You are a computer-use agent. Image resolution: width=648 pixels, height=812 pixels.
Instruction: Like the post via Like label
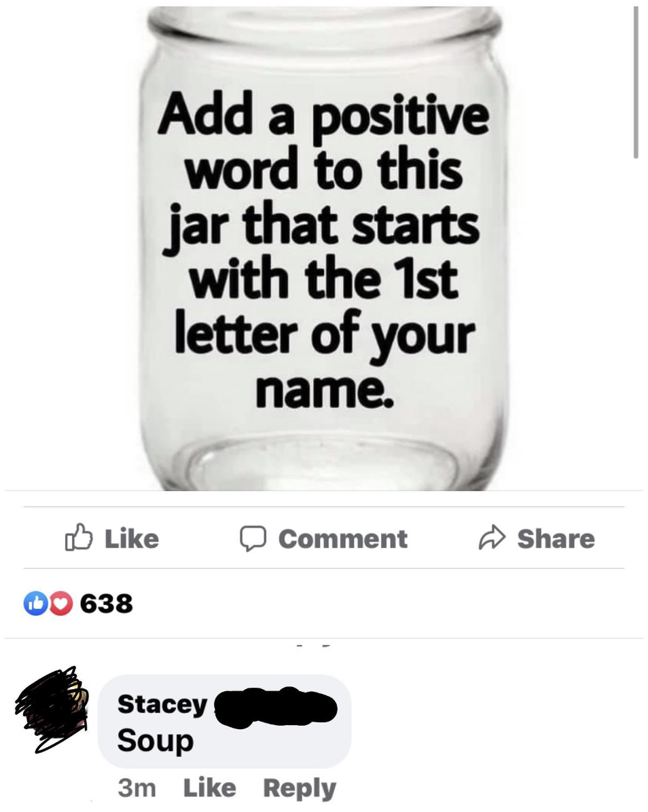[132, 538]
